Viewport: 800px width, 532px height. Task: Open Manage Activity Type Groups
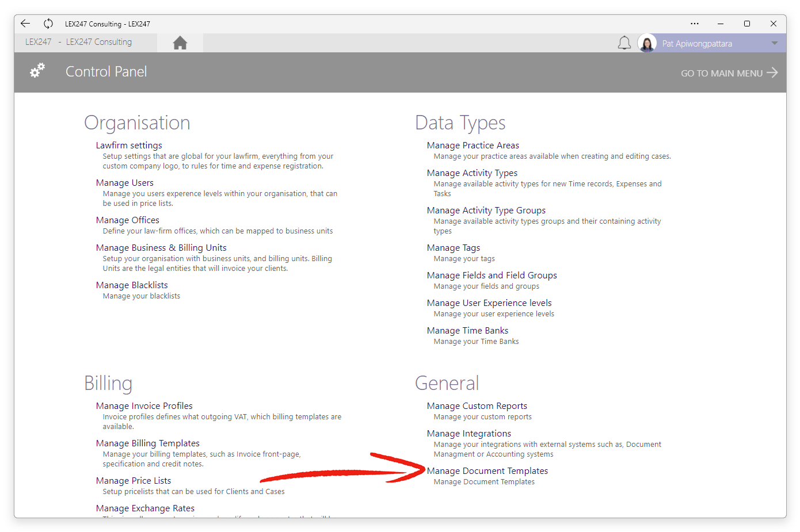[486, 210]
